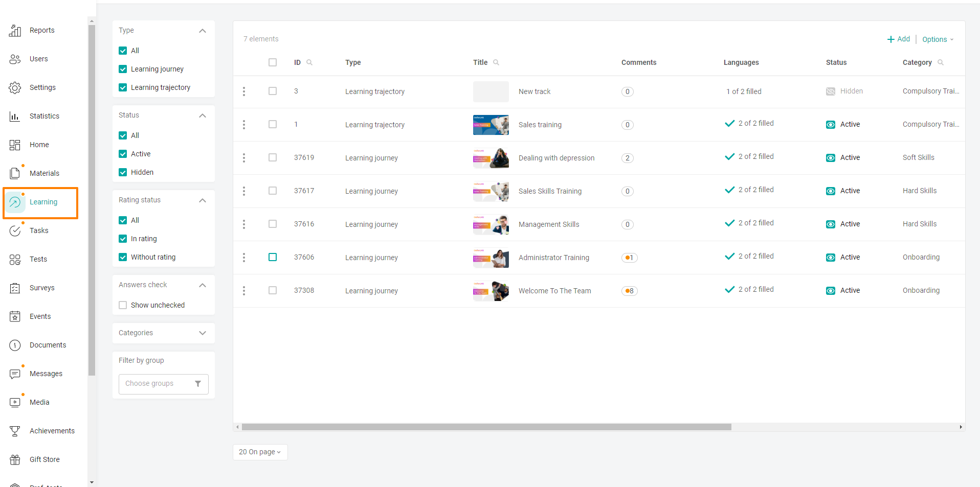Toggle the Without rating checkbox
Viewport: 980px width, 487px height.
123,257
